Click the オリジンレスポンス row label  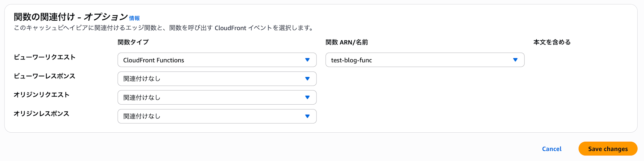[42, 114]
